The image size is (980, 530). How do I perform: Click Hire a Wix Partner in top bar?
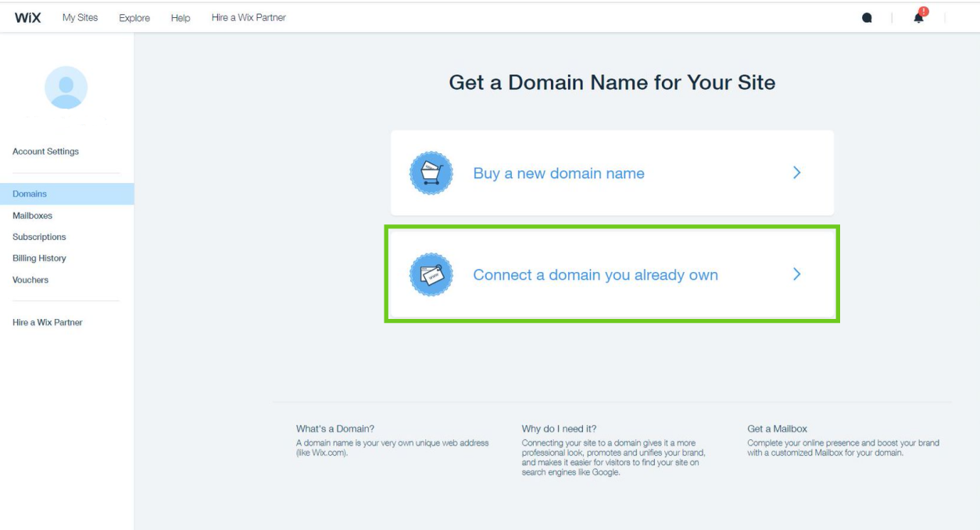tap(249, 18)
